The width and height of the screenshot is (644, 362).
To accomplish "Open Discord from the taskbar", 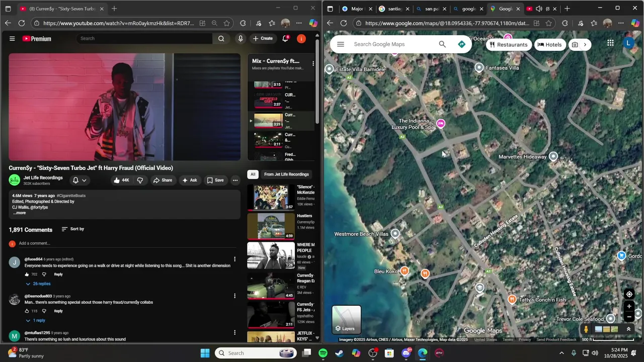I will click(x=406, y=353).
